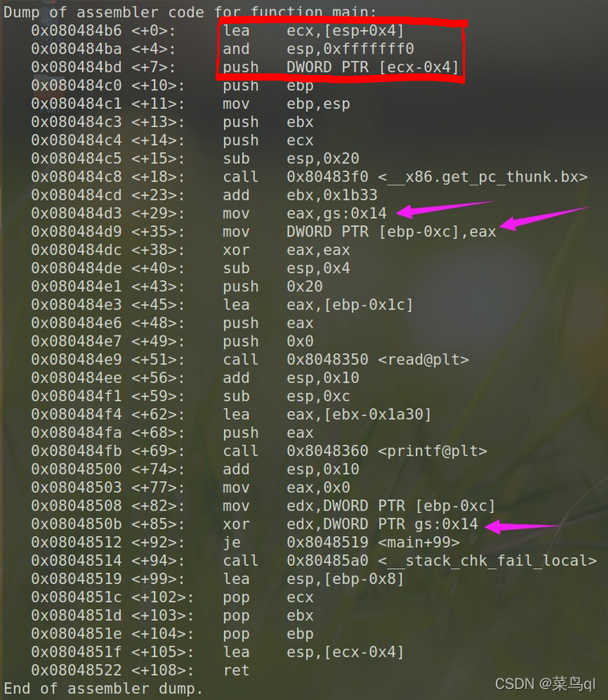608x700 pixels.
Task: Click the magenta arrow next to xor gs:0x14
Action: pos(521,527)
